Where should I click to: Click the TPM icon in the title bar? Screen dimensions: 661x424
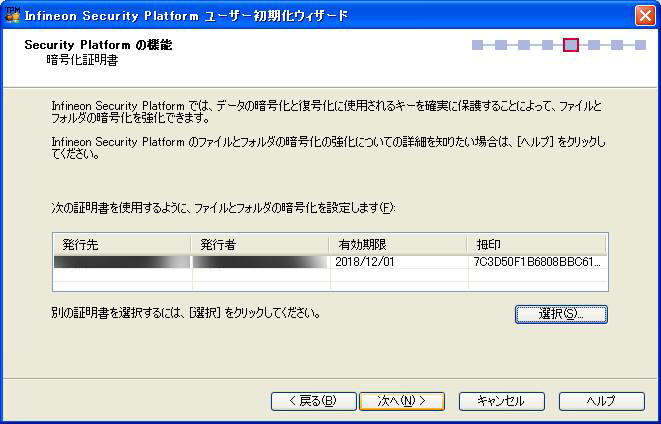(x=12, y=15)
